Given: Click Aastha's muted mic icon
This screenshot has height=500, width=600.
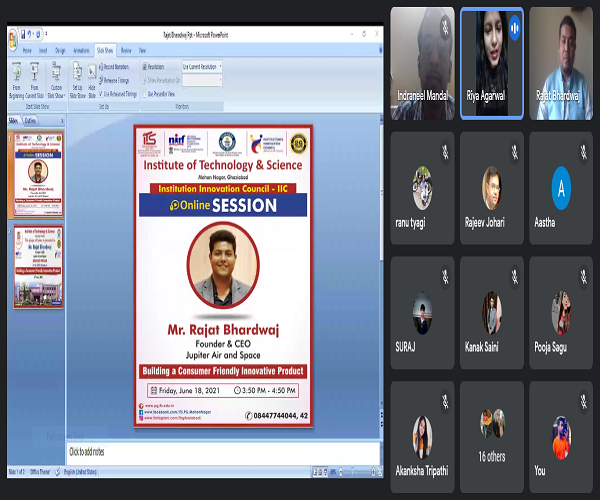Looking at the screenshot, I should pyautogui.click(x=584, y=153).
